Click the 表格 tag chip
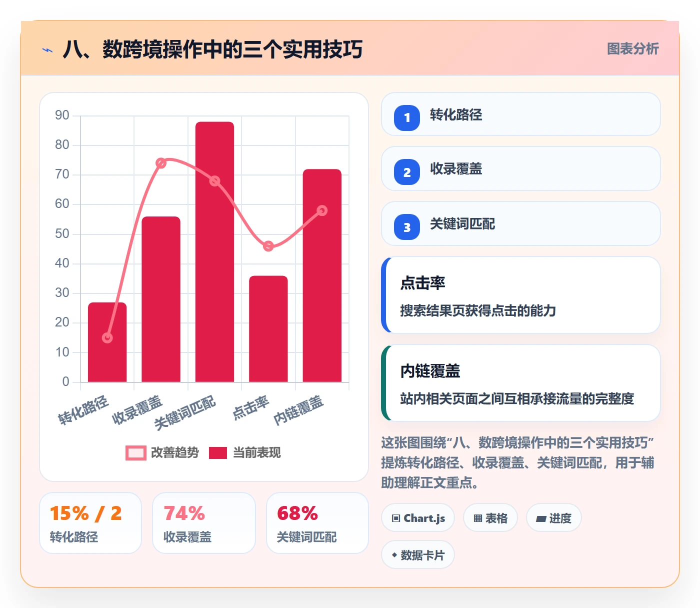 (x=490, y=518)
